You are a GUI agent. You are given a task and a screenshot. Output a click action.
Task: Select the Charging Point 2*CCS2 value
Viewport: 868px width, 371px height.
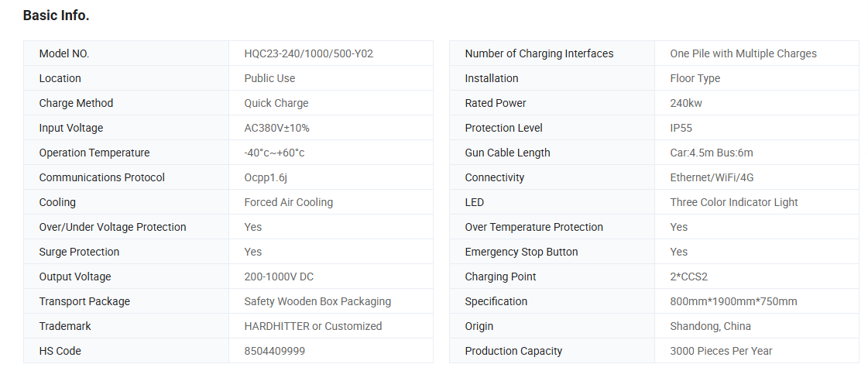[x=688, y=277]
